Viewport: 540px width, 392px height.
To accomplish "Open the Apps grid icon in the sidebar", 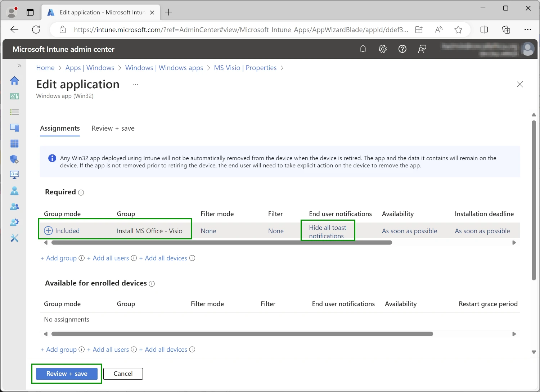I will 14,144.
